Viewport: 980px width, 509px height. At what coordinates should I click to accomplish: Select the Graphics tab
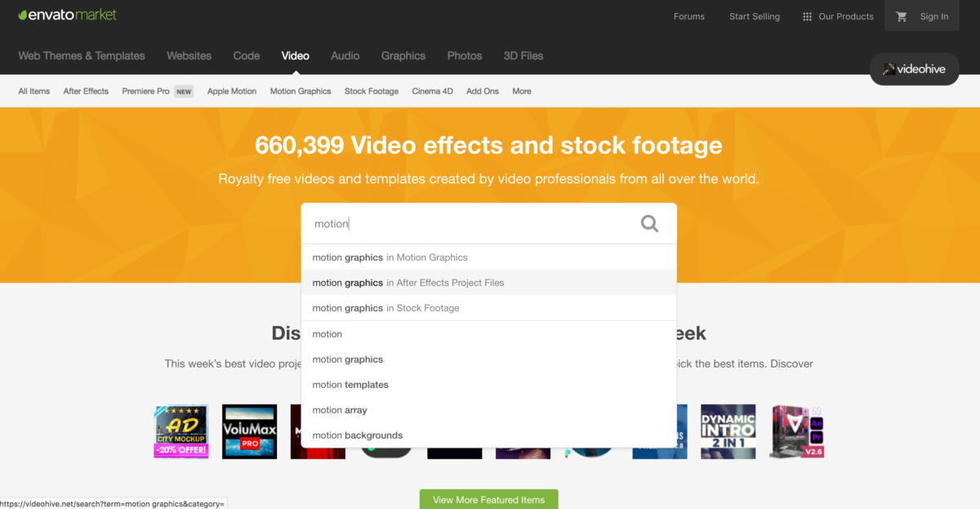(403, 56)
